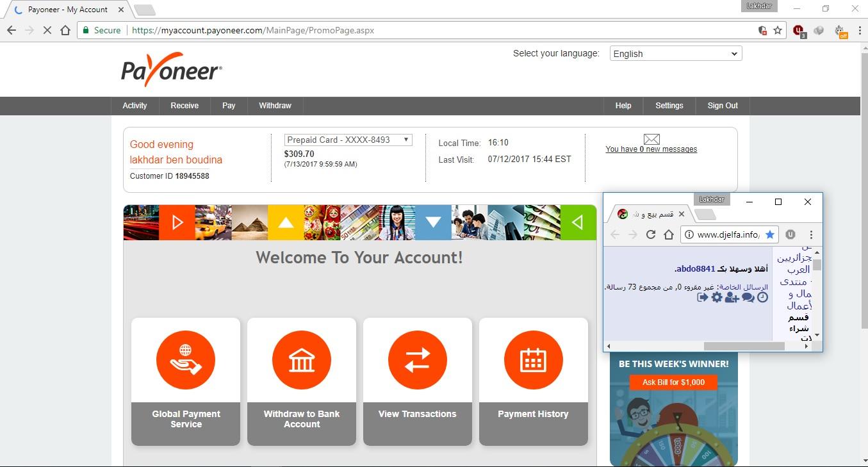Click the blocked-content shield icon in address bar
Screen dimensions: 868x467
point(762,30)
